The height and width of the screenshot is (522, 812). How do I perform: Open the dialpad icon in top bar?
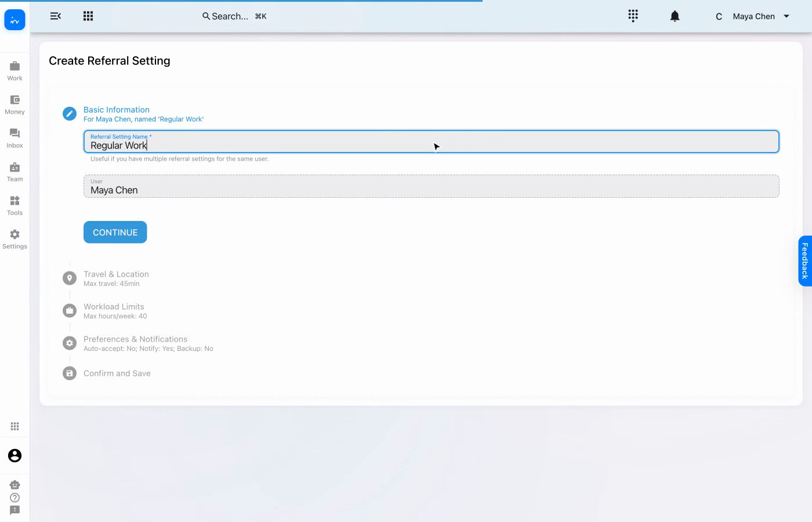point(633,16)
